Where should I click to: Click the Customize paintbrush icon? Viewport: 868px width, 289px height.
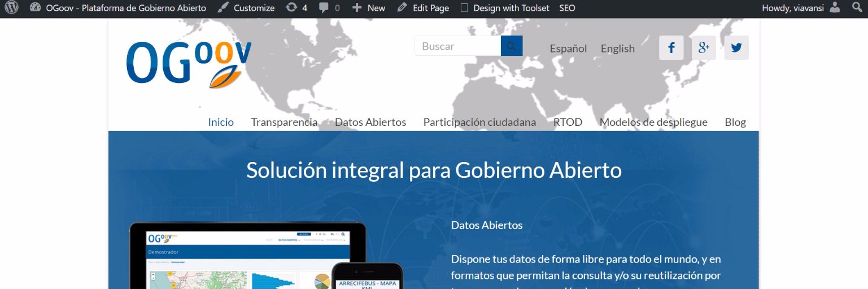224,8
